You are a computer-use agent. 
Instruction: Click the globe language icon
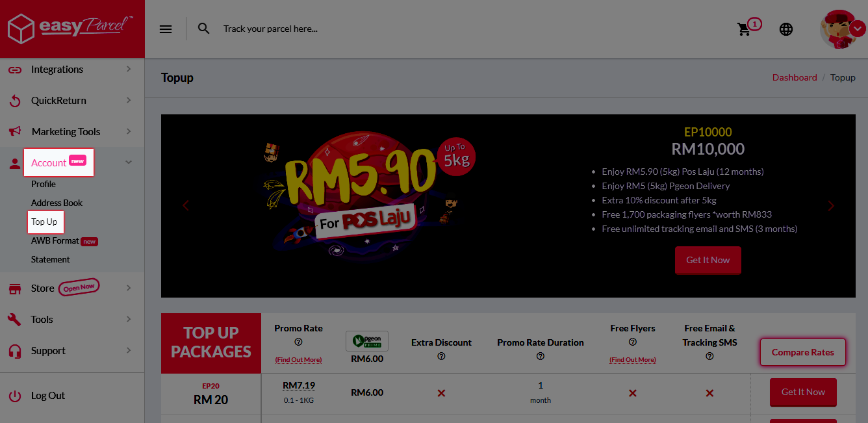(786, 29)
